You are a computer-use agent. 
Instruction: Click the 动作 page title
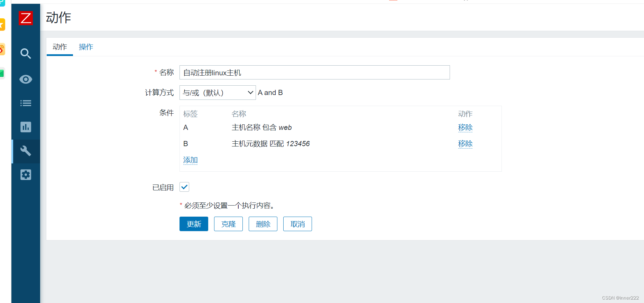click(x=58, y=18)
